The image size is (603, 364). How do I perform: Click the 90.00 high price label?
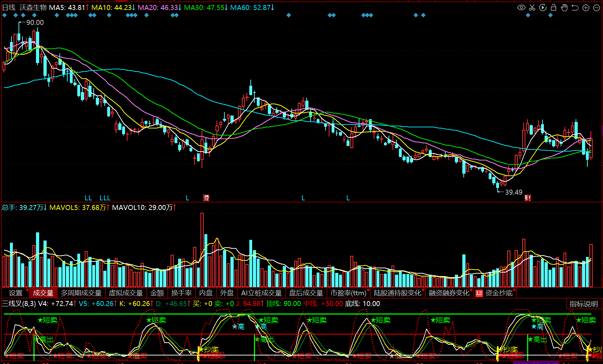tap(35, 22)
